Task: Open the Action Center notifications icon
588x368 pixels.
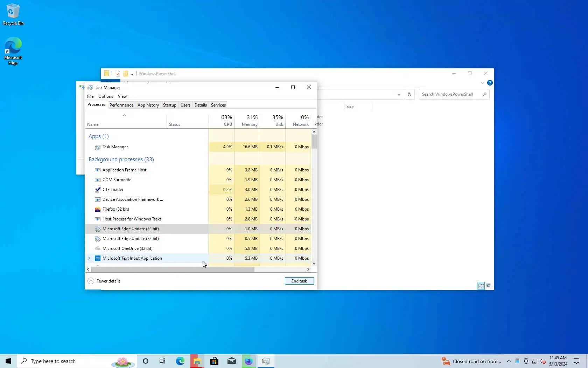Action: 576,361
